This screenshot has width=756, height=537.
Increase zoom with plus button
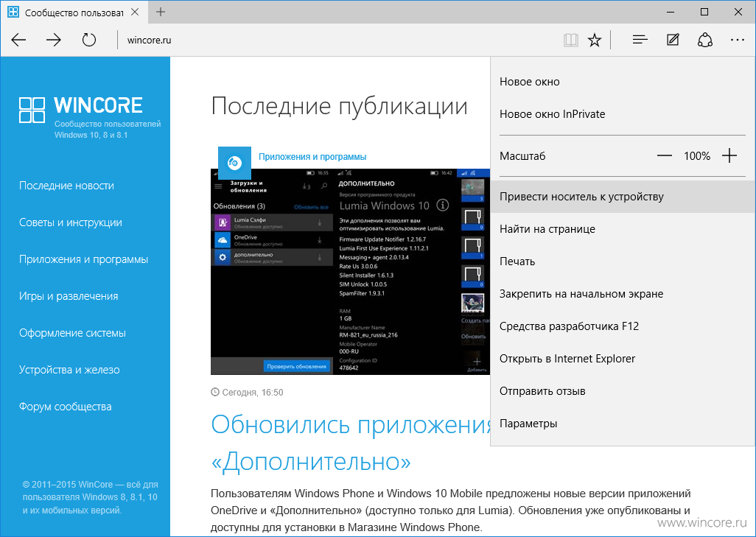click(729, 155)
